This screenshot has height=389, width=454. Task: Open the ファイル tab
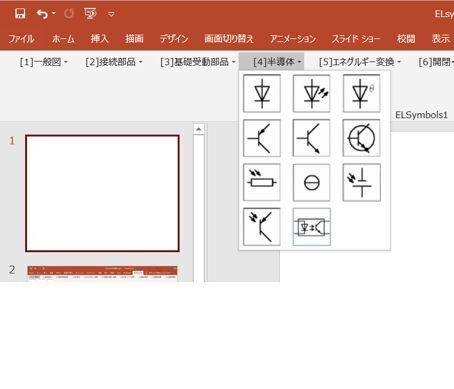(x=21, y=39)
